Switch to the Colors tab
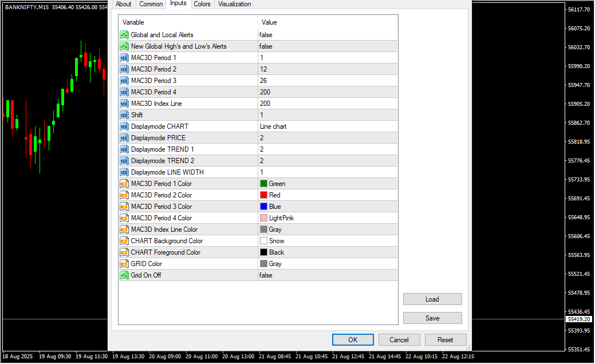Image resolution: width=595 pixels, height=364 pixels. (x=202, y=4)
